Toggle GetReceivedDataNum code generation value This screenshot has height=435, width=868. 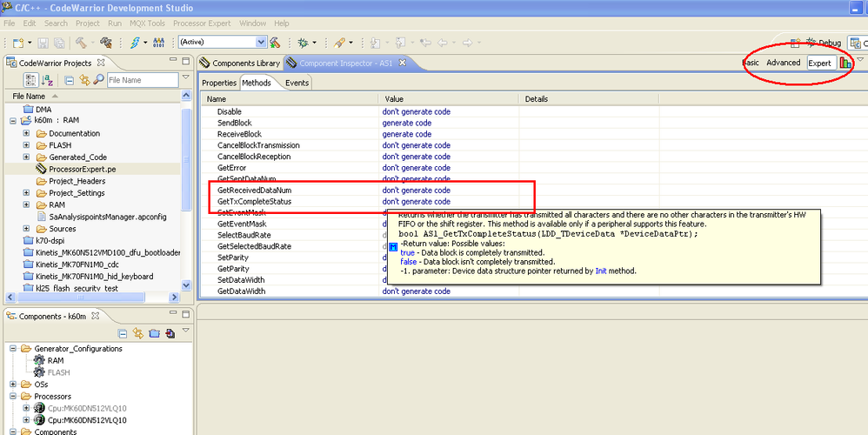point(417,190)
